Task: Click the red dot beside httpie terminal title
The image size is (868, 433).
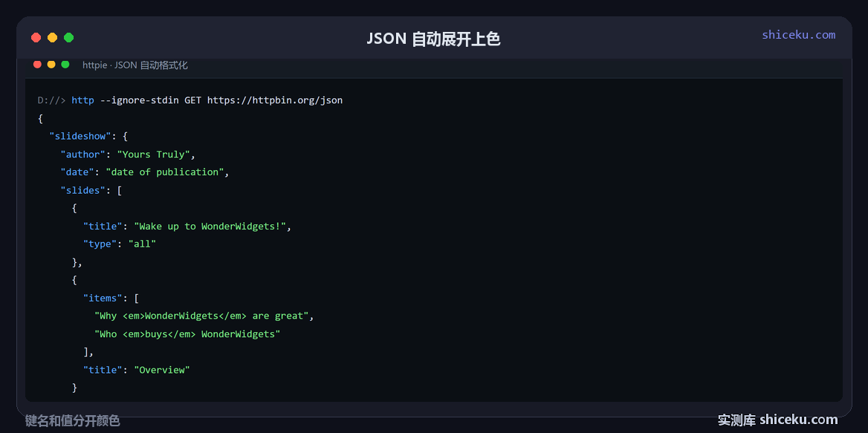Action: tap(37, 65)
